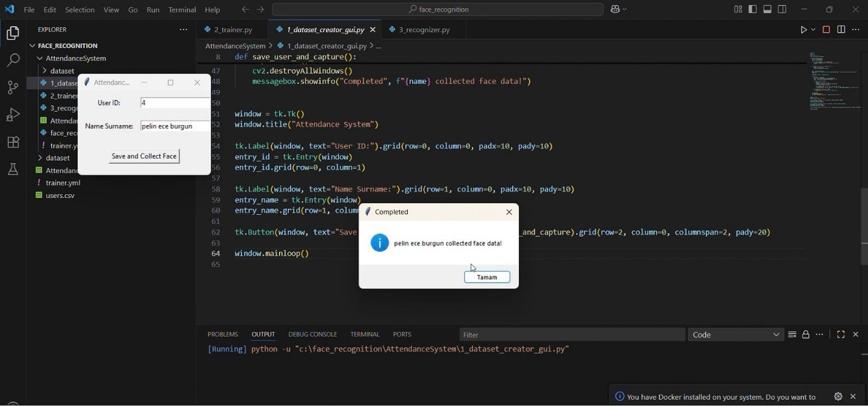868x406 pixels.
Task: Switch to the 2_trainer.py tab
Action: tap(233, 30)
